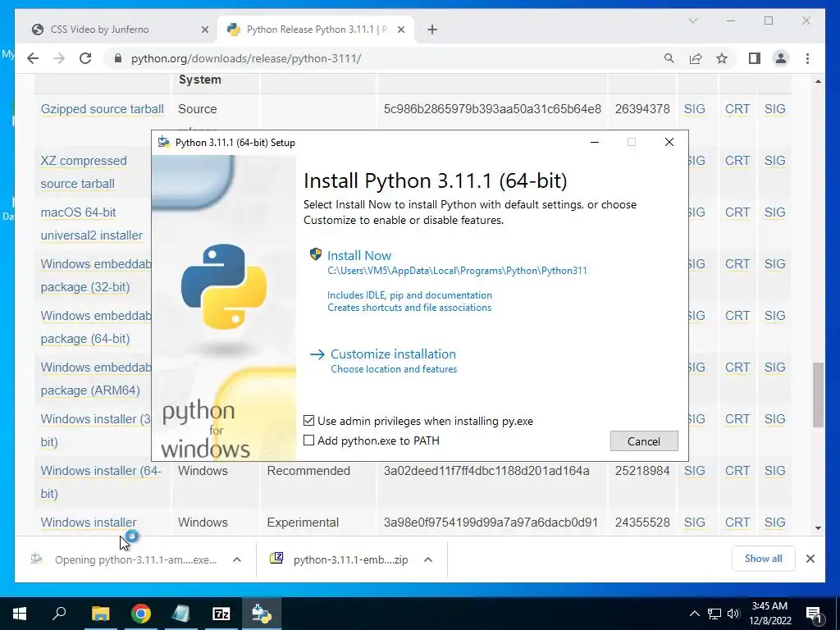Close the Python Setup dialog
This screenshot has width=840, height=630.
pos(669,142)
